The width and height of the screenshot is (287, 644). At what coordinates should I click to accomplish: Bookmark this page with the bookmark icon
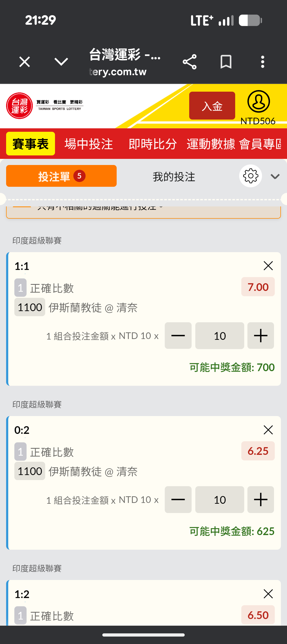click(226, 62)
